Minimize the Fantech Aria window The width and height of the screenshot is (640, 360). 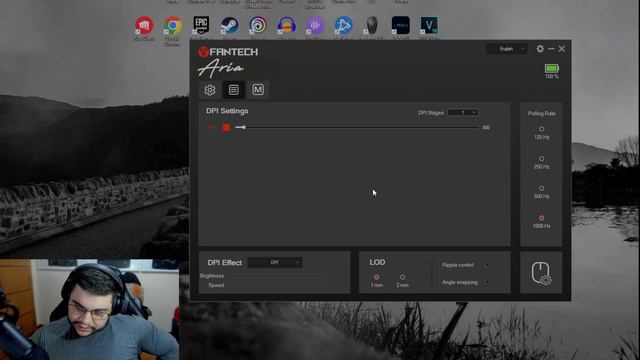click(551, 49)
